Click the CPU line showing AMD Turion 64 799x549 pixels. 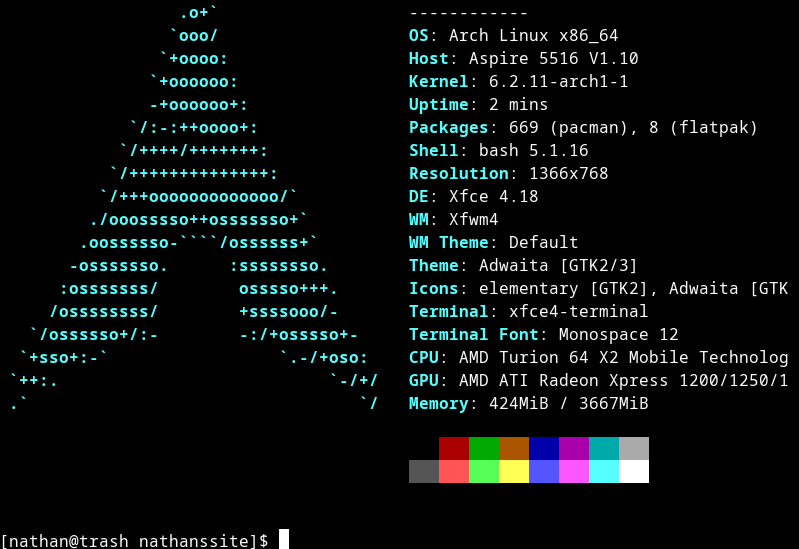[x=598, y=358]
